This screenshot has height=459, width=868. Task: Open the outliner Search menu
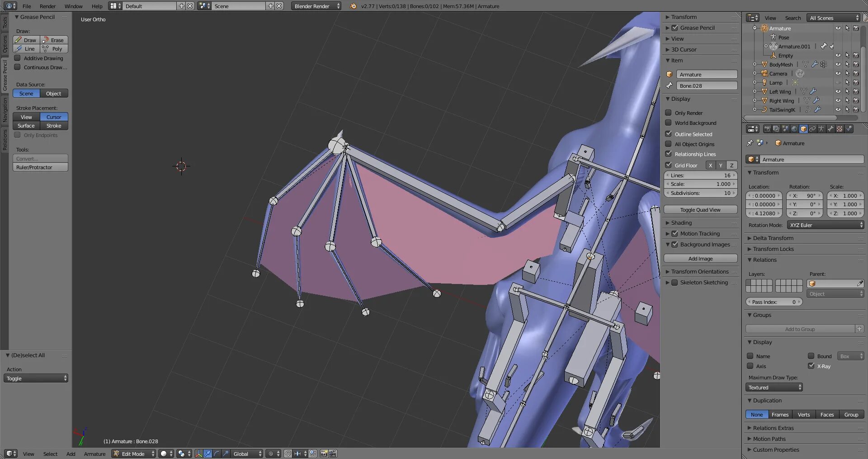pos(793,18)
